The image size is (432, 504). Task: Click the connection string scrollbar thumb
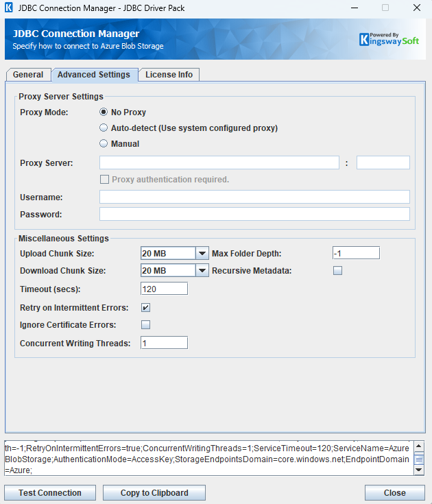pos(419,459)
